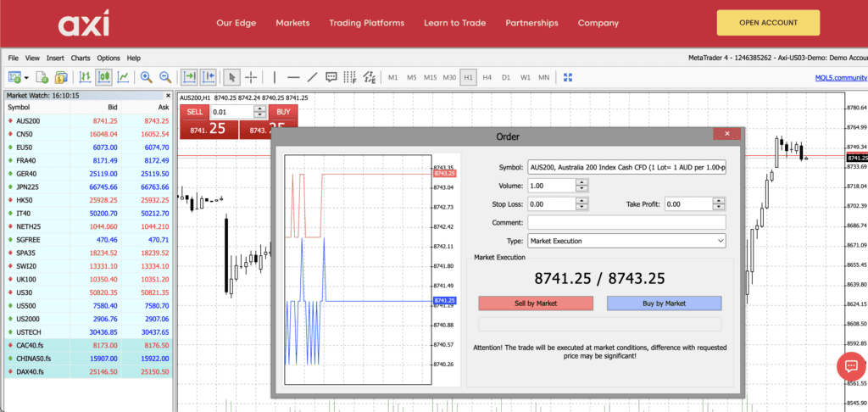The width and height of the screenshot is (868, 412).
Task: Switch chart to bar chart icon
Action: point(86,77)
